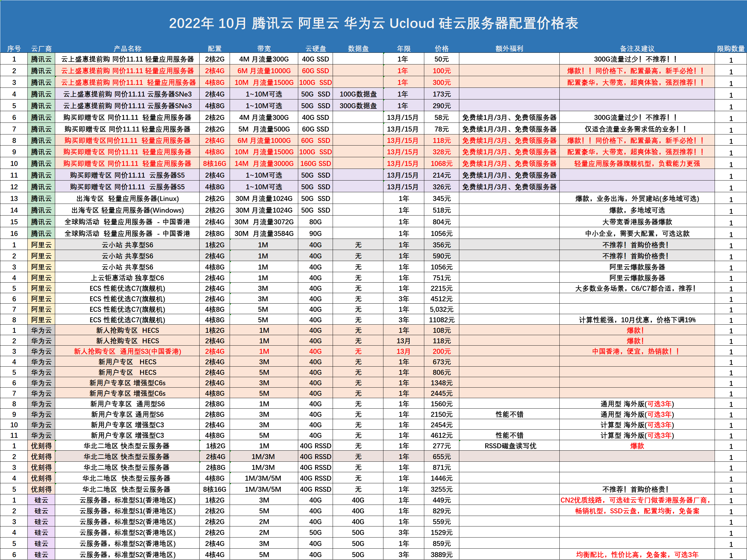Screen dimensions: 747x560
Task: Click the price cell '50元'
Action: 441,59
